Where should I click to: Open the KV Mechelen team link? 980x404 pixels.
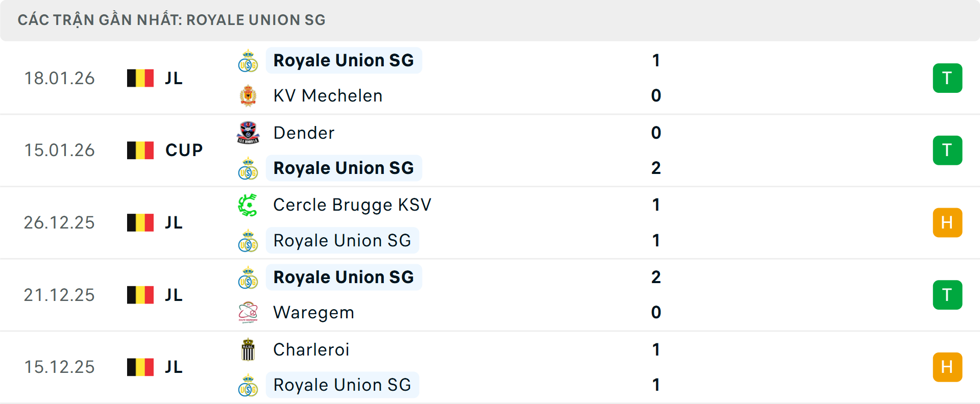coord(328,96)
